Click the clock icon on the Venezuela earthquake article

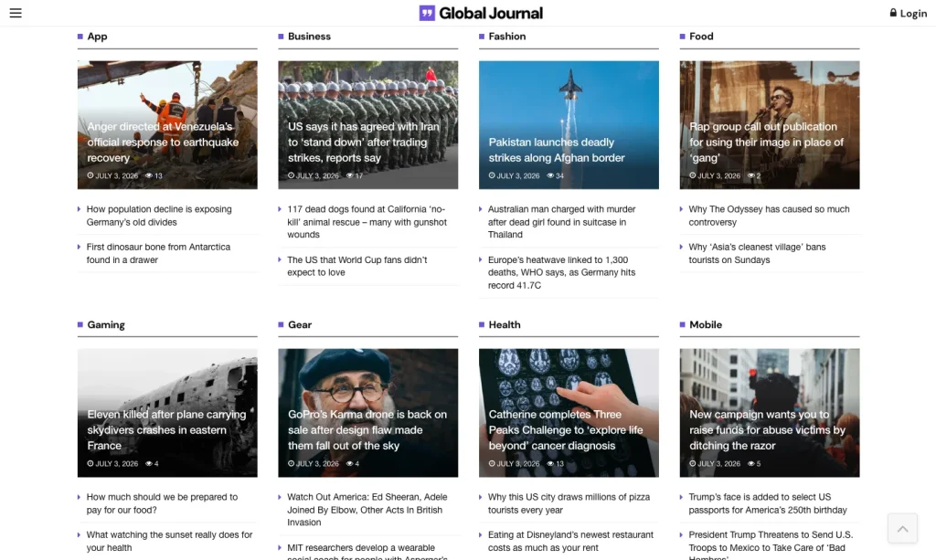point(90,175)
